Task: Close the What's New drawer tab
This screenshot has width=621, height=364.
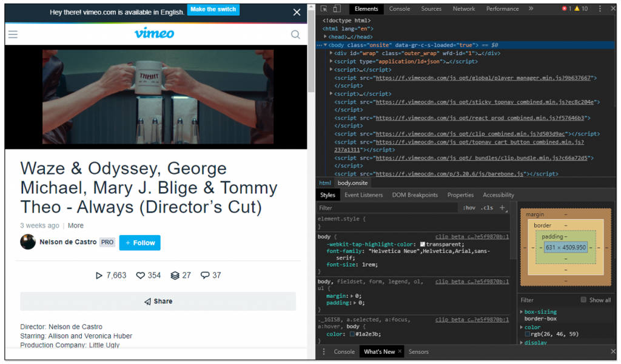Action: [x=400, y=351]
